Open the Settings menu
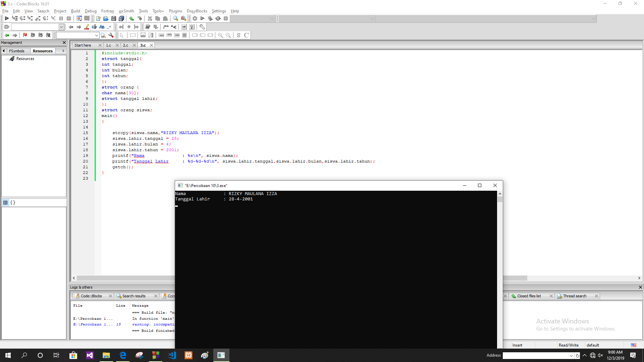The height and width of the screenshot is (362, 644). (219, 11)
